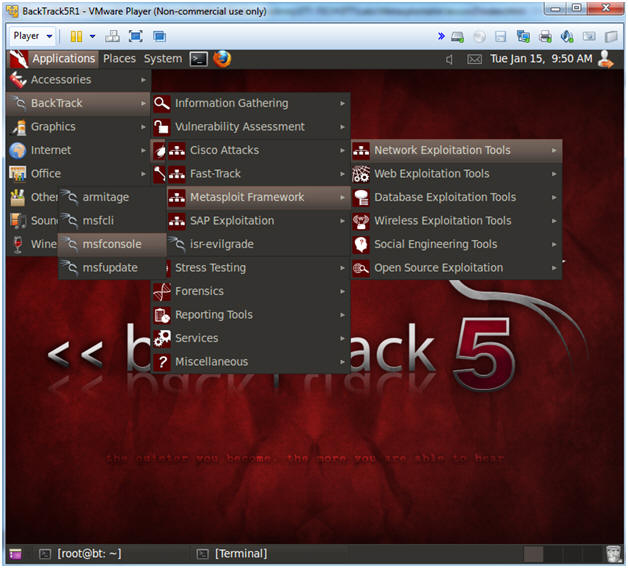
Task: Expand arrow beside Information Gathering
Action: [342, 103]
